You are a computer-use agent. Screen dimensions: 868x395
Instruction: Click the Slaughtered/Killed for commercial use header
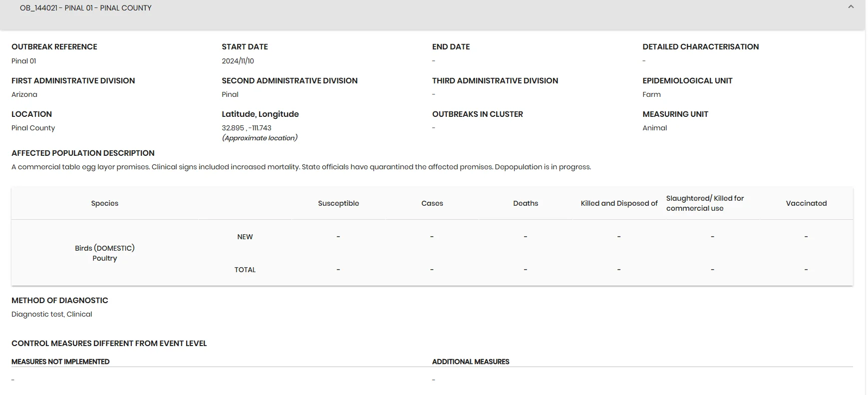(x=705, y=203)
